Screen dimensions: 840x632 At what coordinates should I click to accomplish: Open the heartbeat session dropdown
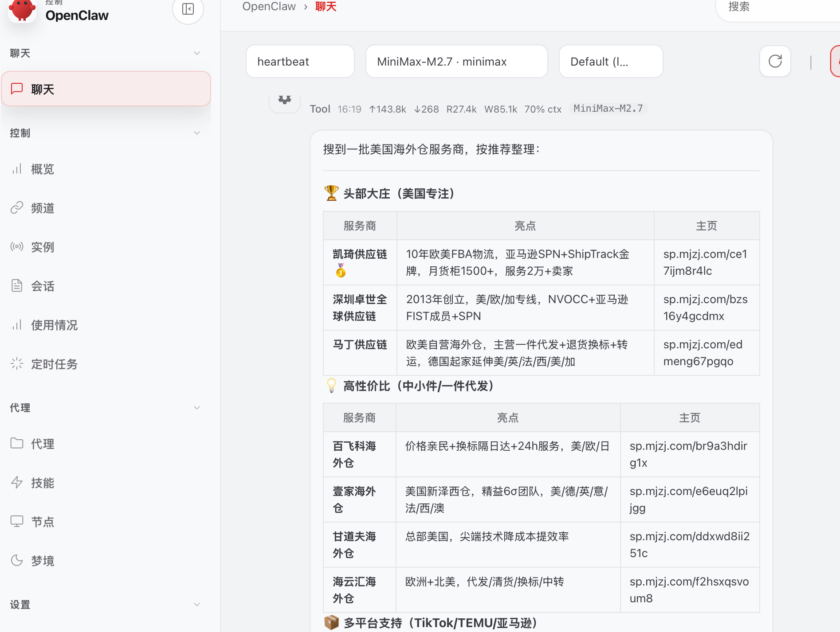point(300,62)
